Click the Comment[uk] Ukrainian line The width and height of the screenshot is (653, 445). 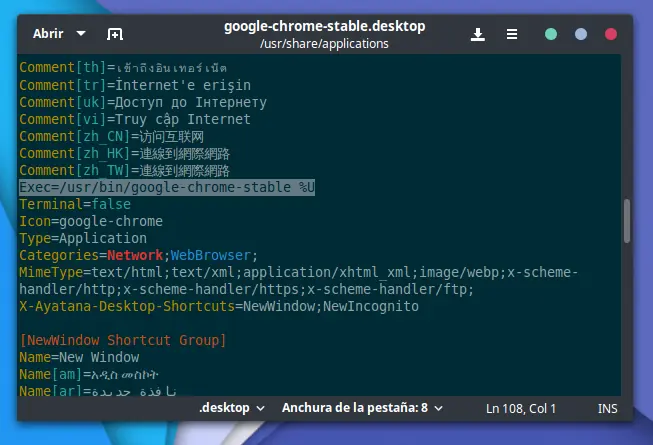(x=143, y=102)
